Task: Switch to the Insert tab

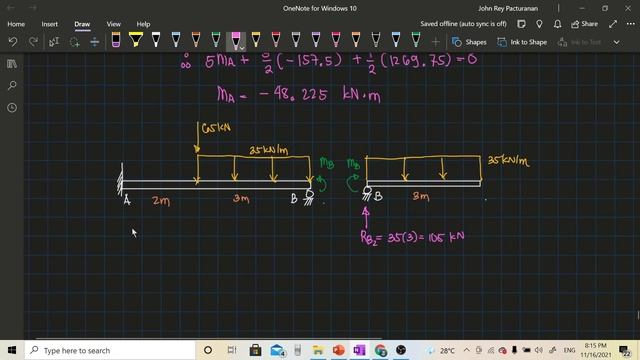Action: tap(49, 24)
